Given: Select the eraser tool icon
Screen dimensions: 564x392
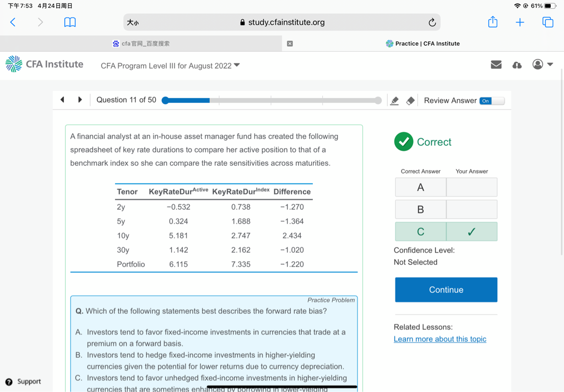Looking at the screenshot, I should coord(410,101).
